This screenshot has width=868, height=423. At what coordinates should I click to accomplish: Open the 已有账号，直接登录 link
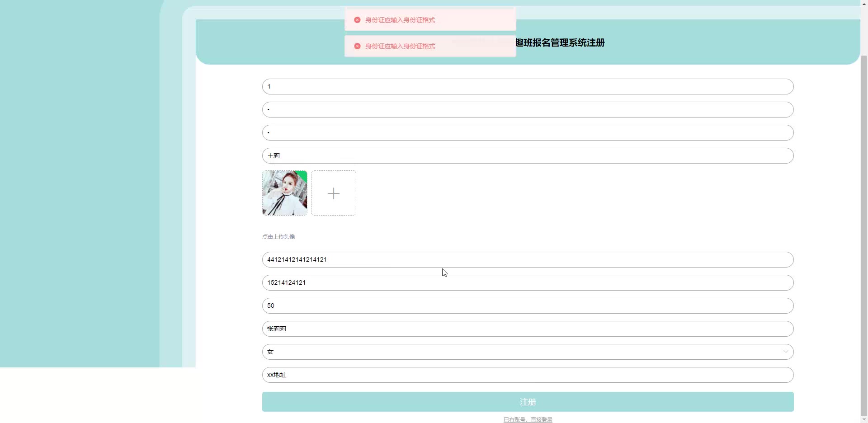click(x=528, y=419)
